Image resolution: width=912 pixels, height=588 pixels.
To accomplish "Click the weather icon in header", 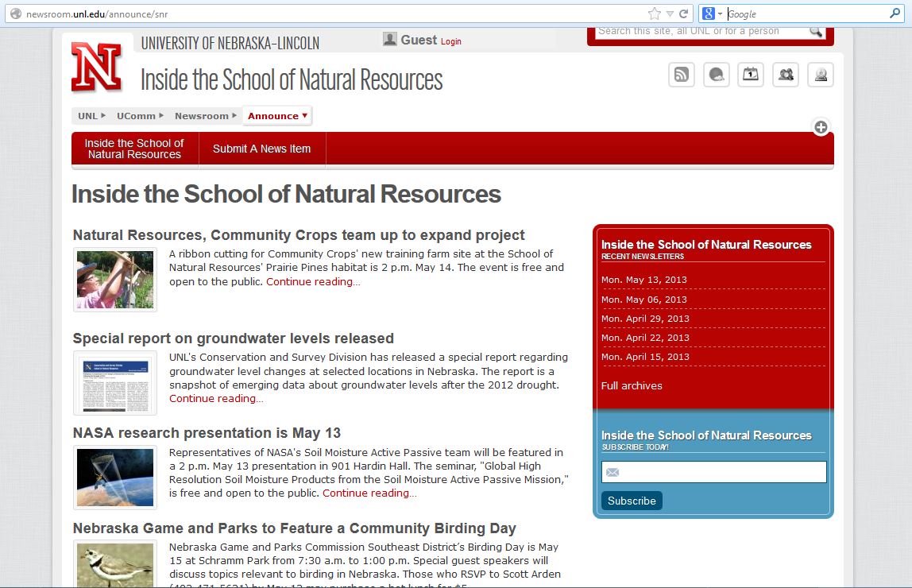I will pyautogui.click(x=716, y=75).
